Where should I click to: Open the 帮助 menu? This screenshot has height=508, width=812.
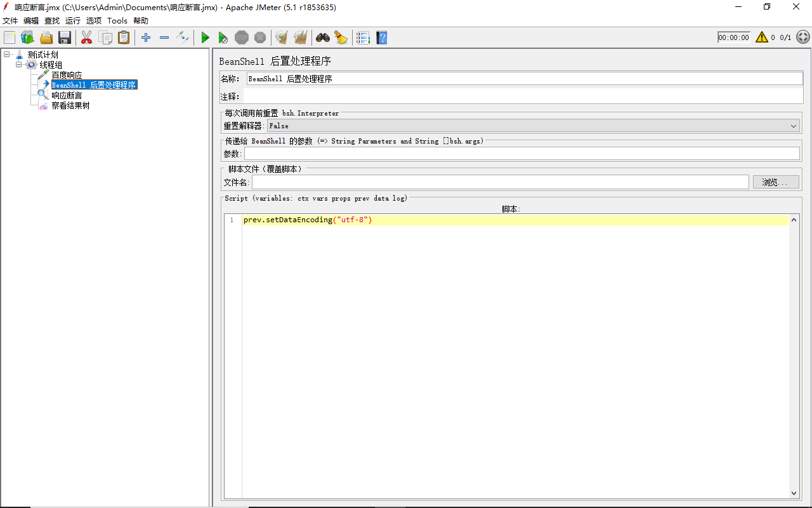coord(141,21)
